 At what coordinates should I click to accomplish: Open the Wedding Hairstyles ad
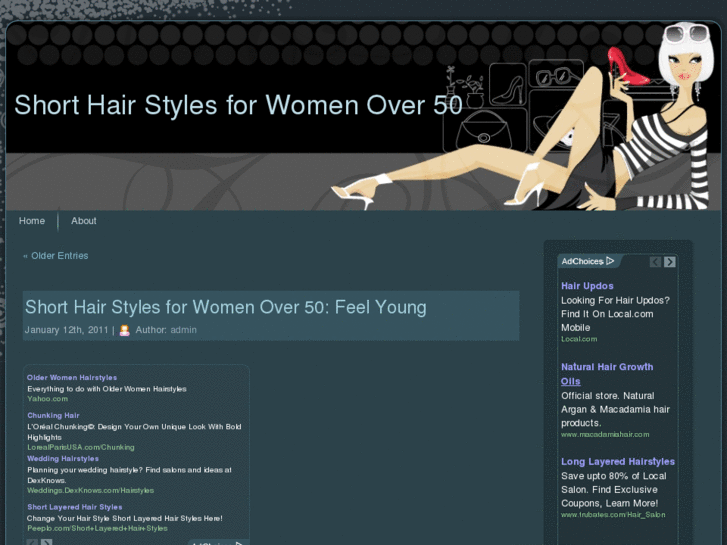[x=63, y=459]
